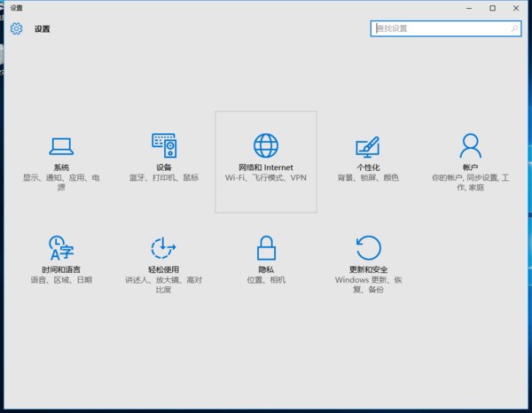Focus the 查找设置 search field

(x=439, y=28)
